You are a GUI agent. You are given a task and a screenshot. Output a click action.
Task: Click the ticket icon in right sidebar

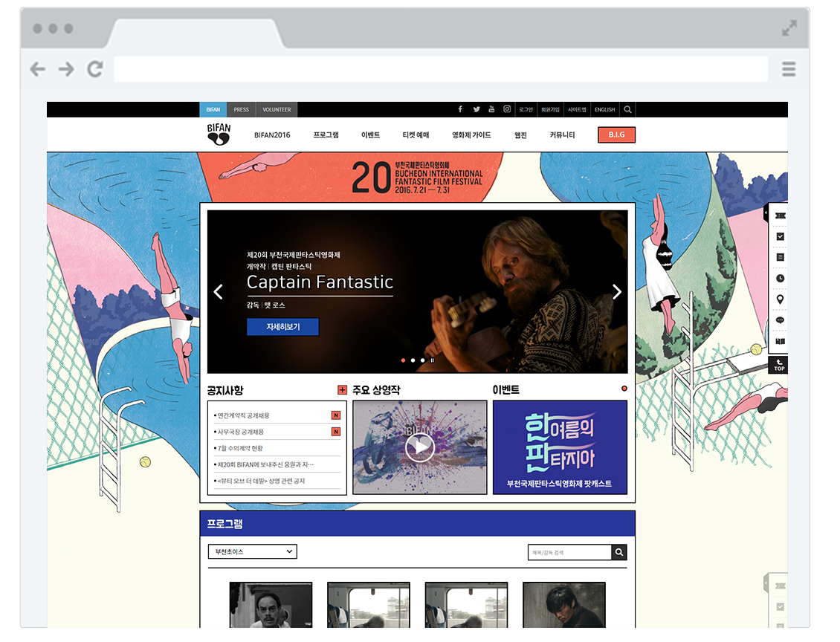(x=779, y=215)
